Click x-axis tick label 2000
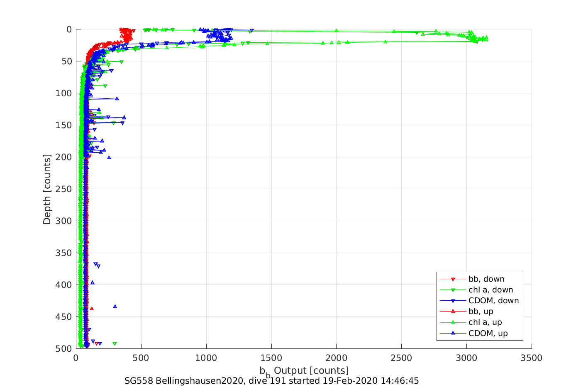 coord(337,358)
